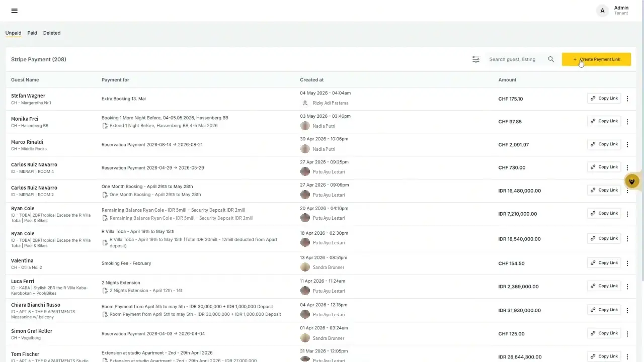644x362 pixels.
Task: Click the Admin Tenant account name
Action: 621,10
